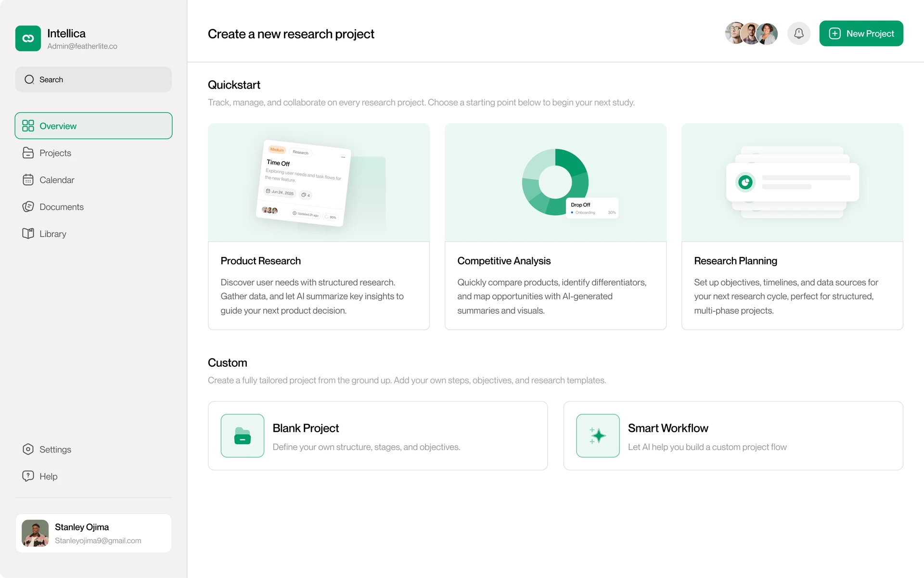Click the Research Planning preview image

[x=792, y=182]
